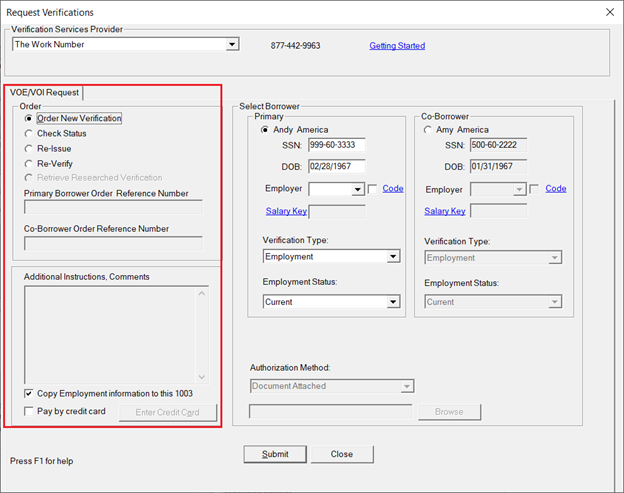Screen dimensions: 624x493
Task: Select the Order New Verification radio button
Action: coord(29,118)
